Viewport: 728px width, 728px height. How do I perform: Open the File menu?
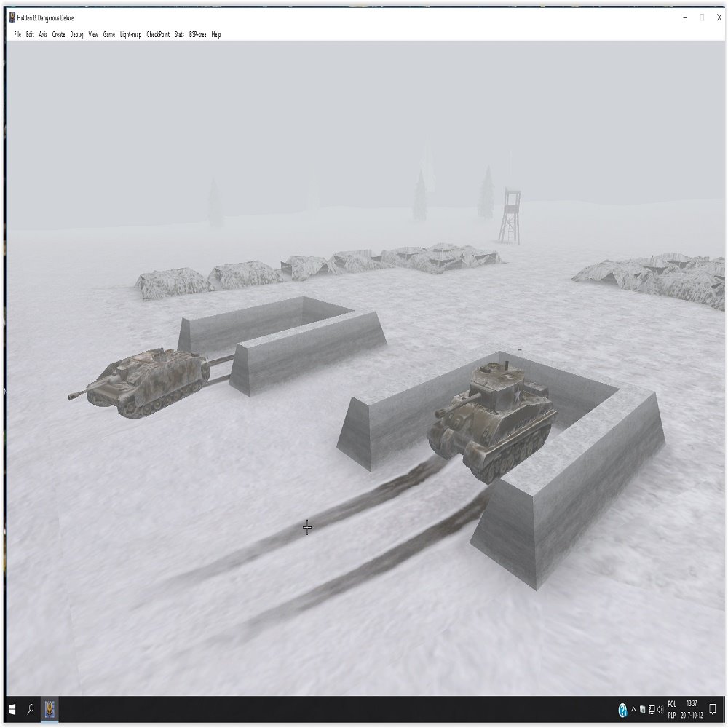click(x=17, y=34)
